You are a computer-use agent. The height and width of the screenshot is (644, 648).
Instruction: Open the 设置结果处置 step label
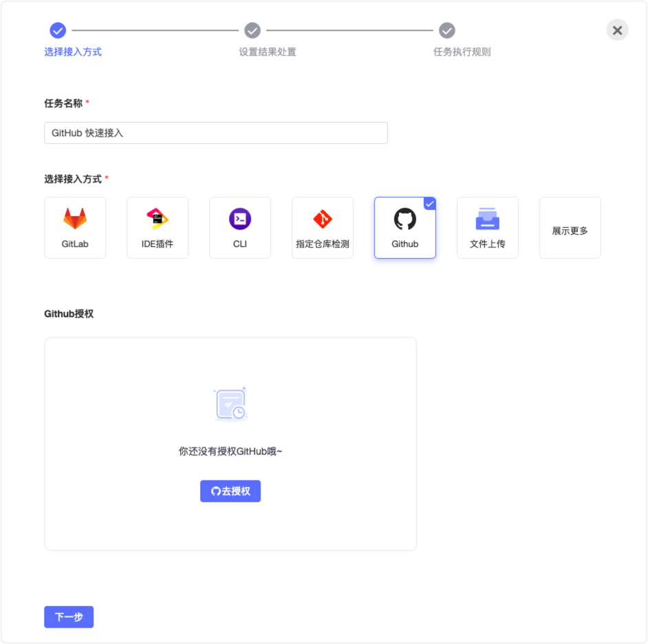pos(268,52)
